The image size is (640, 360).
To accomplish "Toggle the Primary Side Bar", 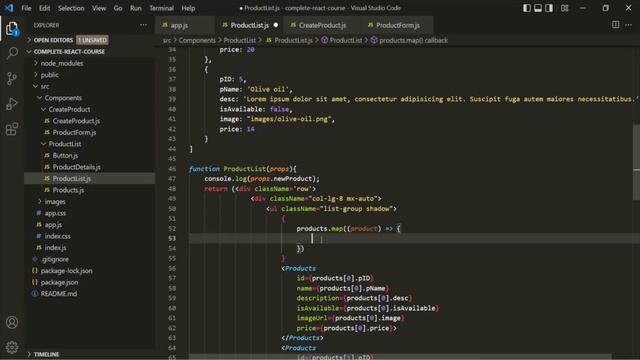I will [527, 8].
